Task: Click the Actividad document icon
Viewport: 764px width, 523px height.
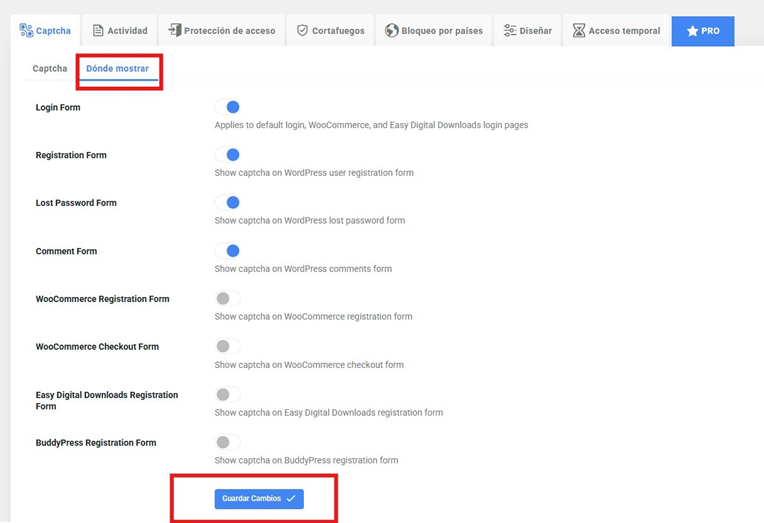Action: click(x=98, y=30)
